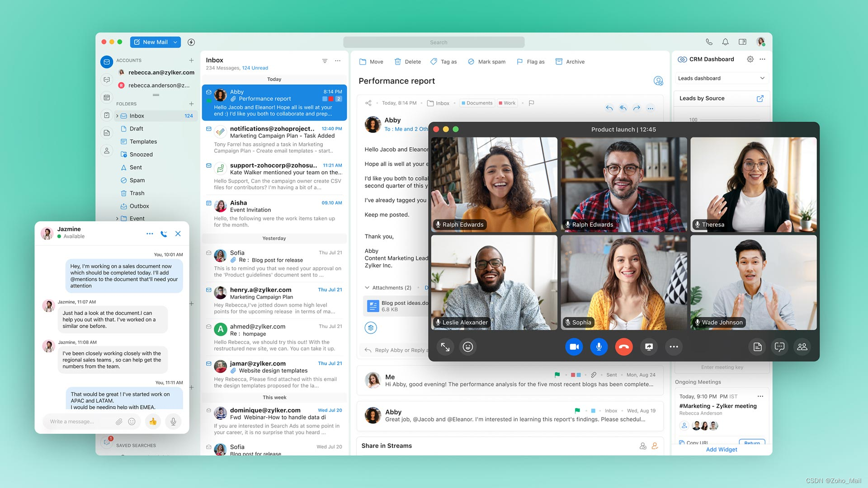Collapse the Attachments (2) section
Image resolution: width=868 pixels, height=488 pixels.
(x=367, y=288)
